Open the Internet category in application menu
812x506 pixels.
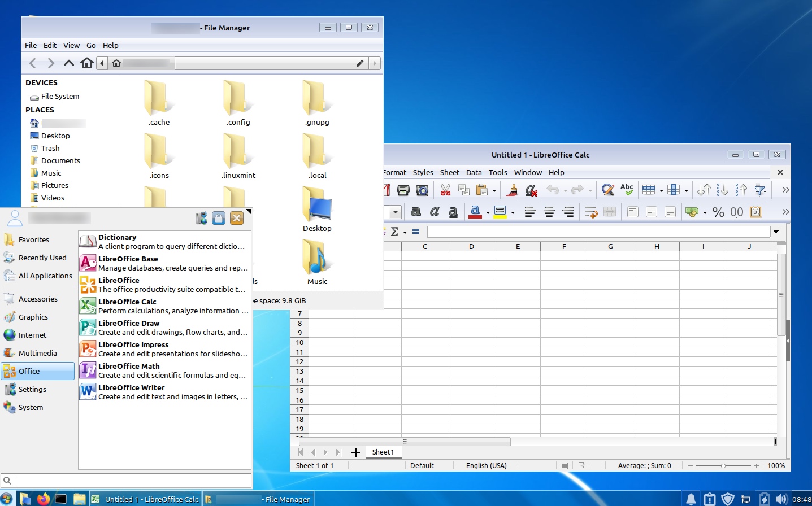(32, 335)
